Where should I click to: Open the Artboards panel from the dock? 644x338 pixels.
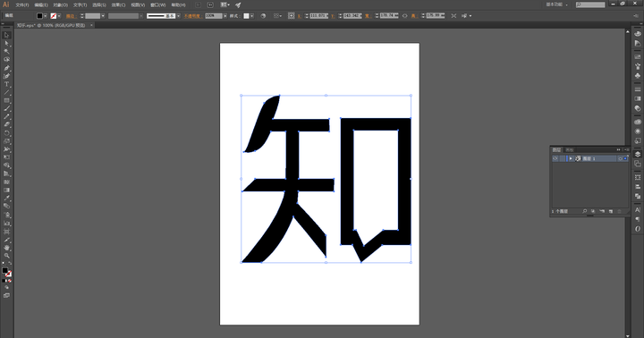coord(638,164)
